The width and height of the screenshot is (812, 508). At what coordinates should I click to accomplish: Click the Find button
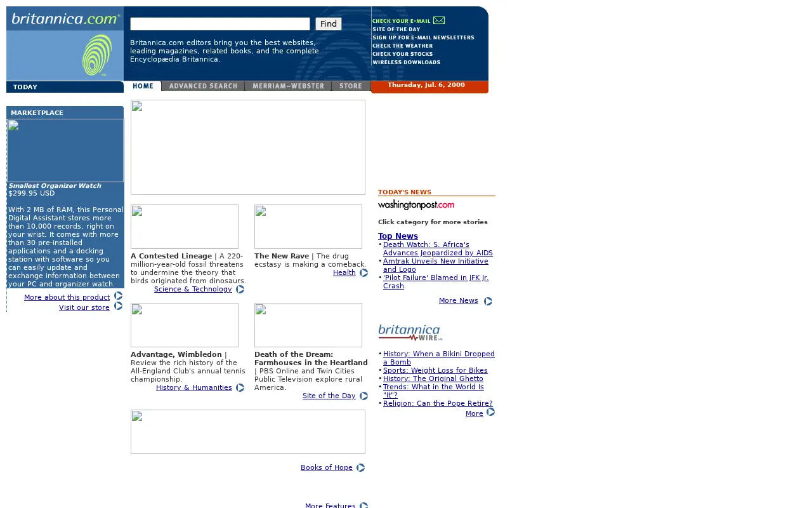pos(329,24)
